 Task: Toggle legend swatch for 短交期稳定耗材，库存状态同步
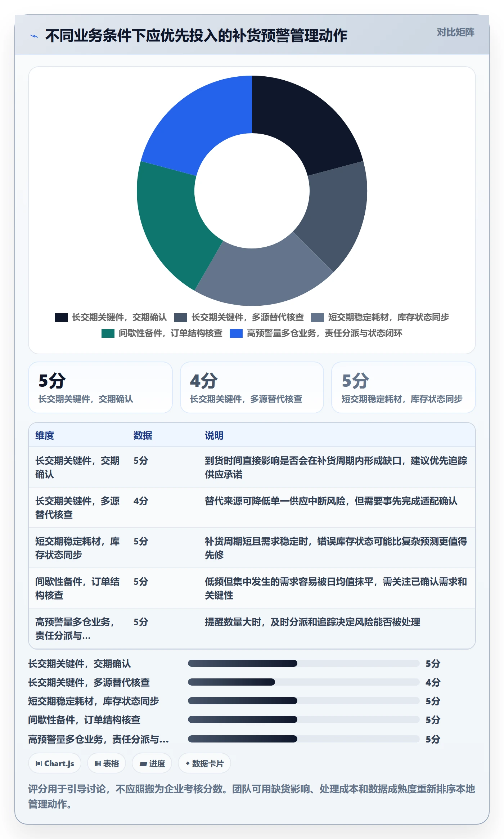[318, 317]
